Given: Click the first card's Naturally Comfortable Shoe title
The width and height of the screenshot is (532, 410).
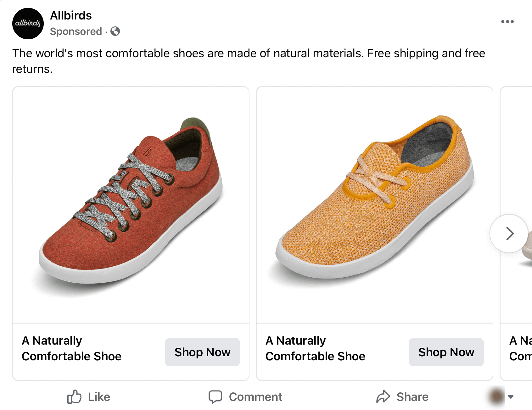Looking at the screenshot, I should [71, 348].
